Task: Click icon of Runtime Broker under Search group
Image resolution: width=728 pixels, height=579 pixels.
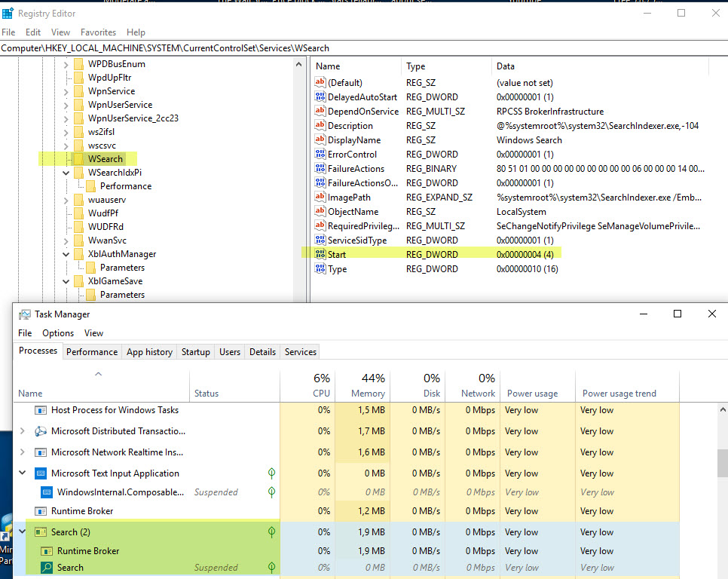Action: 47,551
